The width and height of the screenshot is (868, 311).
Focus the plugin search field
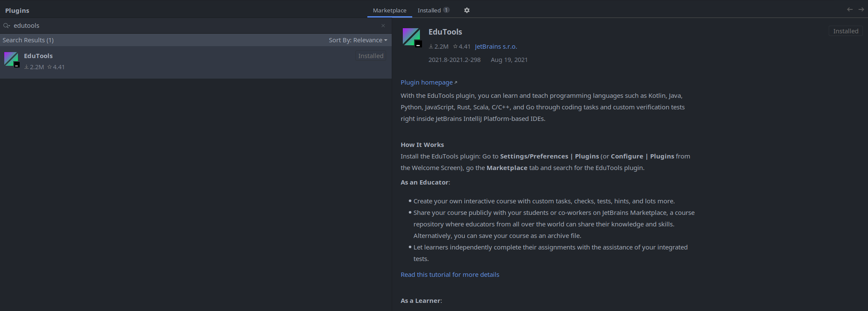(196, 26)
